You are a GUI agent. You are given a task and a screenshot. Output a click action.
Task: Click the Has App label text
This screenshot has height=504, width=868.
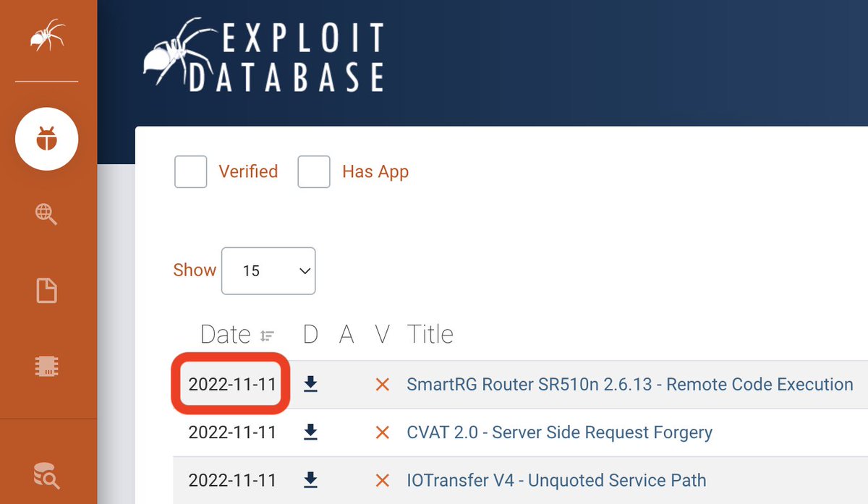[375, 172]
